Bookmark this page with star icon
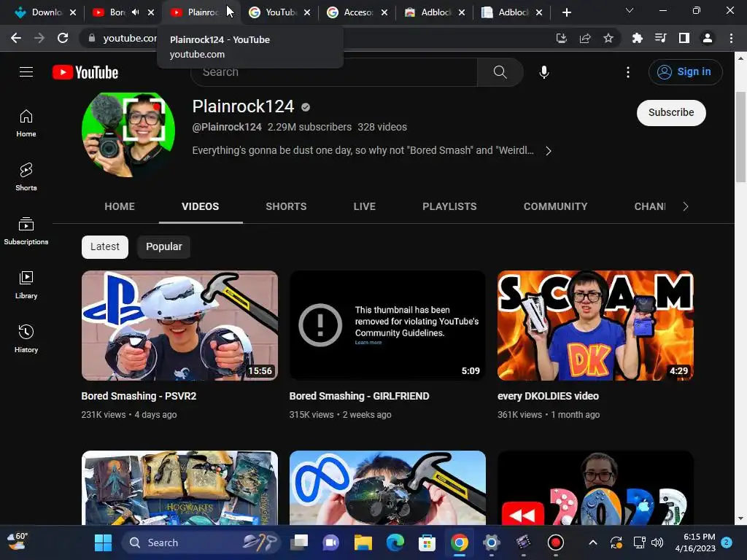747x560 pixels. (608, 38)
